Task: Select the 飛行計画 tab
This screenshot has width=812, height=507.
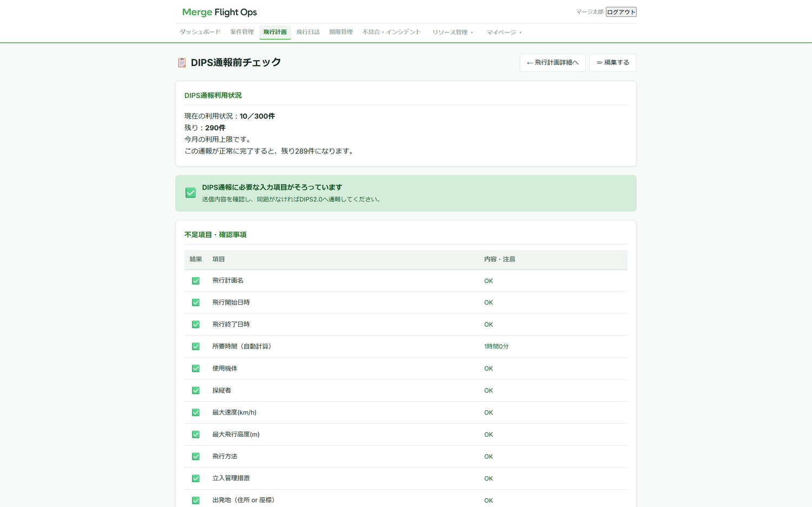Action: pos(275,32)
